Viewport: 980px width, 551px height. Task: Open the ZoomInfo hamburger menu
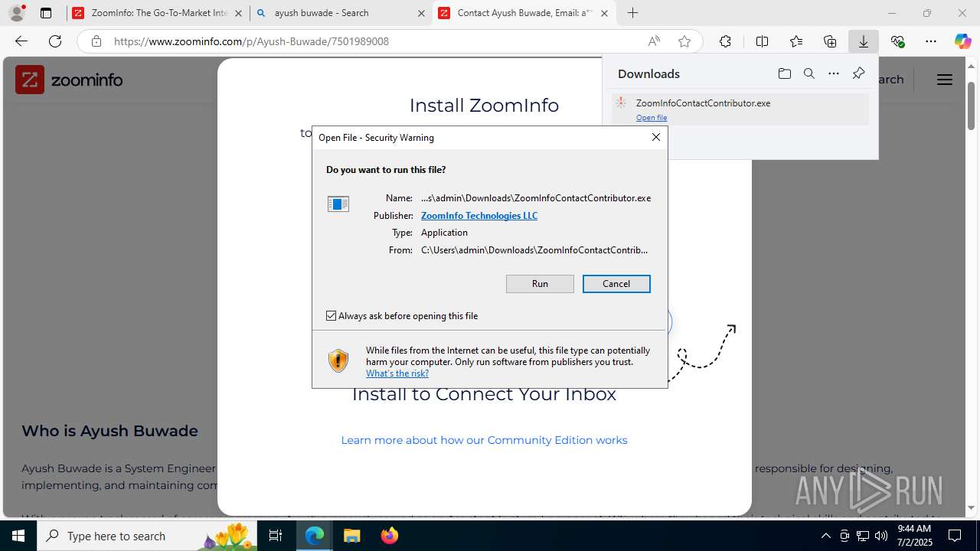coord(945,80)
